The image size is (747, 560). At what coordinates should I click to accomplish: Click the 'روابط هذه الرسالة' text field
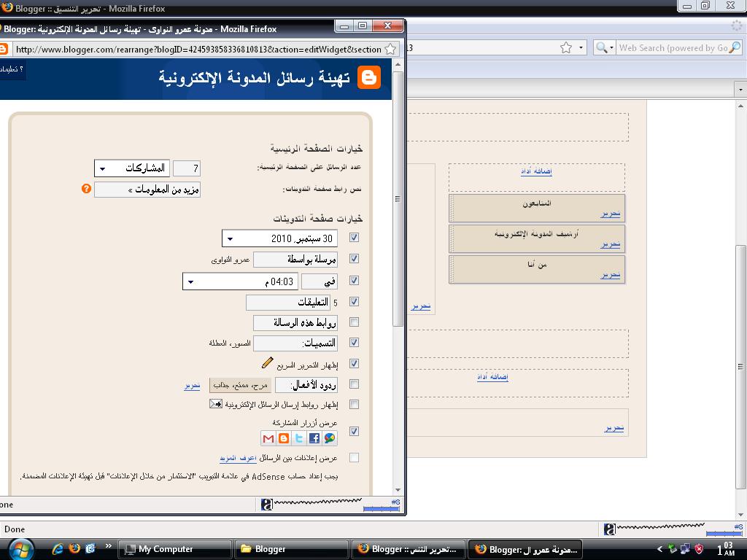[295, 323]
